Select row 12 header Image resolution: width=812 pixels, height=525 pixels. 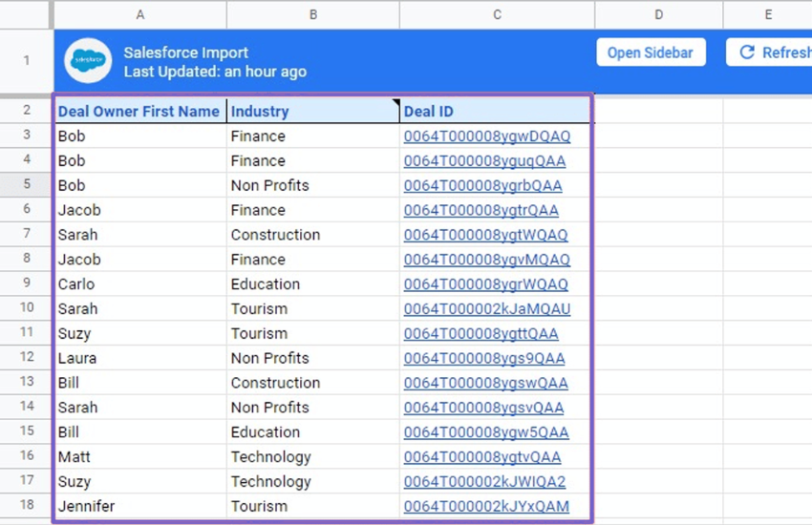[27, 358]
